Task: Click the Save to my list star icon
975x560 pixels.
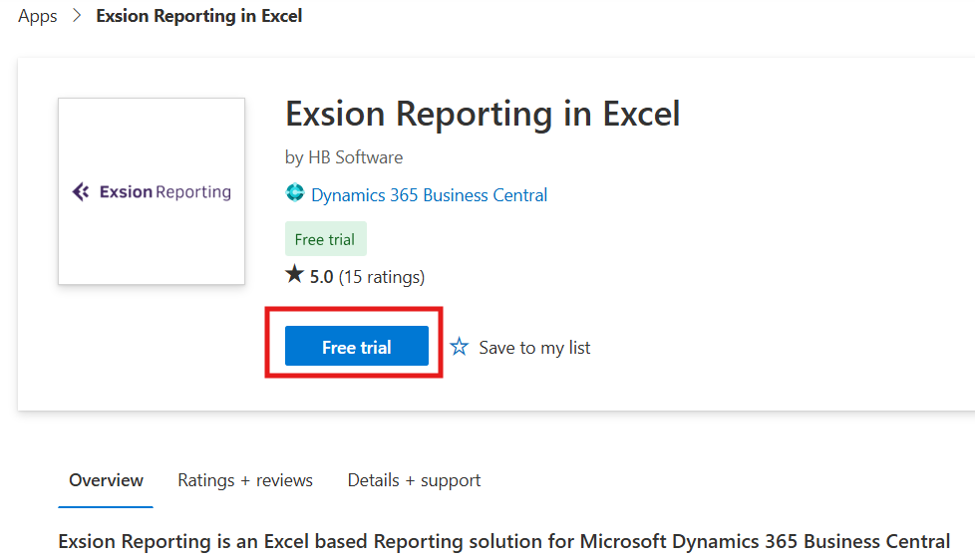Action: coord(459,346)
